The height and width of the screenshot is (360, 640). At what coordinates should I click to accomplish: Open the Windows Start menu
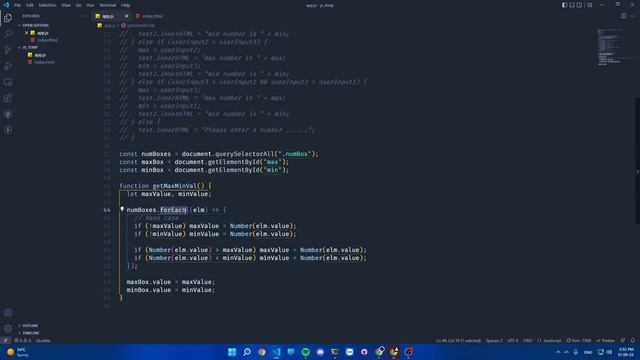coord(232,352)
